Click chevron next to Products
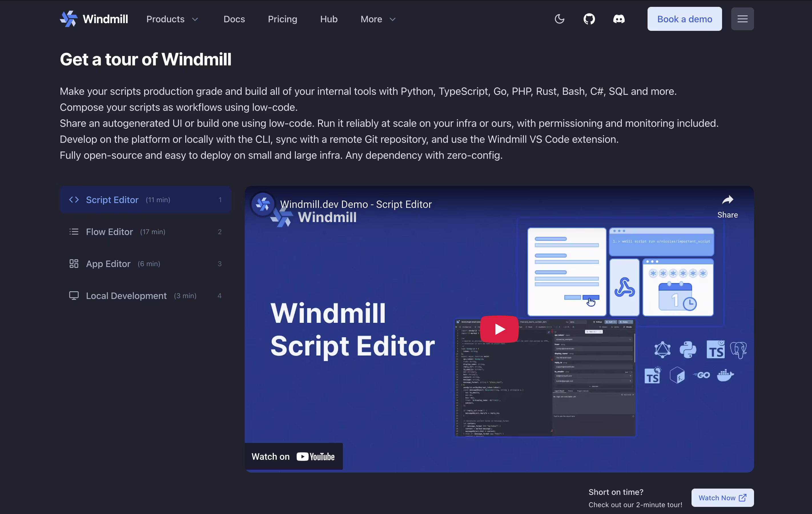The height and width of the screenshot is (514, 812). click(195, 20)
